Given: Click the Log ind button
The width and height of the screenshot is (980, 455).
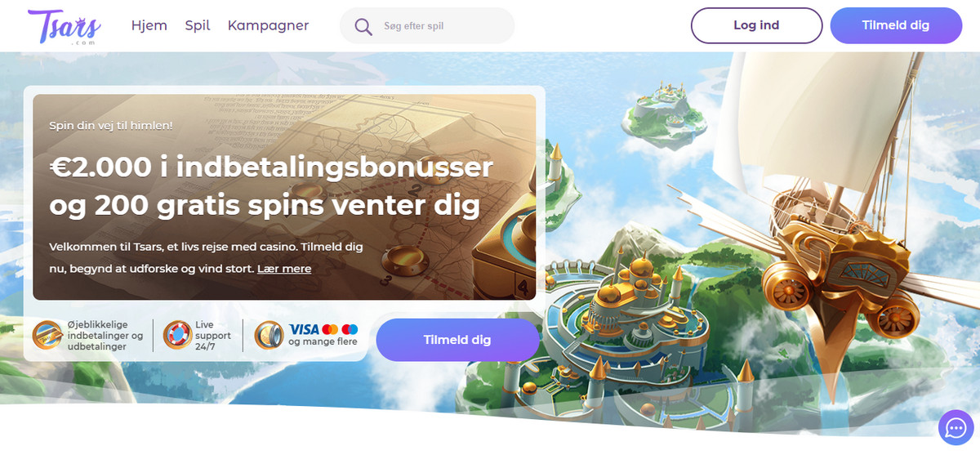Looking at the screenshot, I should click(x=756, y=25).
